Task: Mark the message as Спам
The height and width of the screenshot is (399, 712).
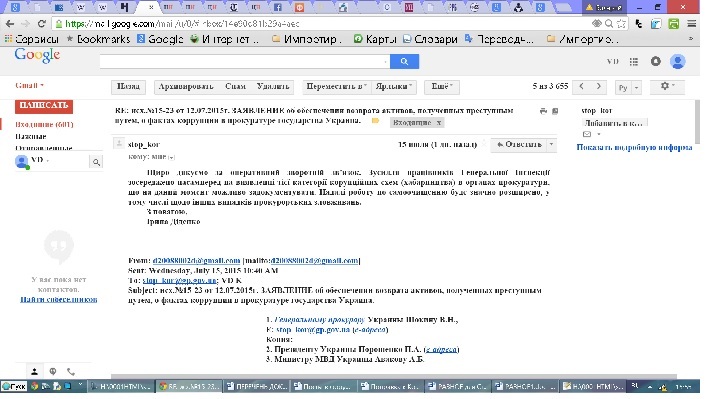Action: click(235, 86)
